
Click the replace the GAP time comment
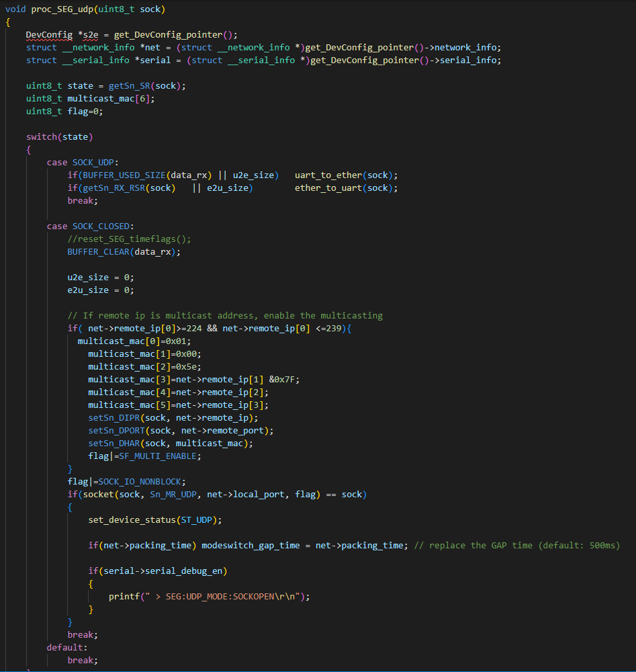coord(517,546)
